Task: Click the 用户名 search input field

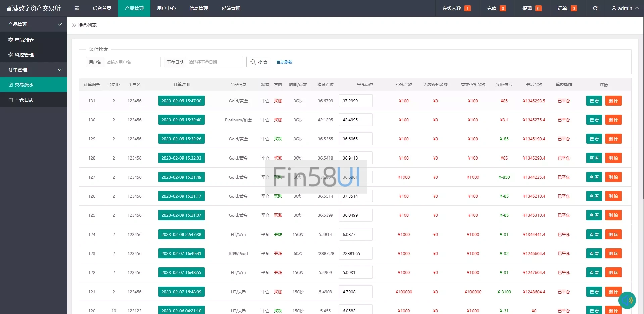Action: [x=132, y=62]
